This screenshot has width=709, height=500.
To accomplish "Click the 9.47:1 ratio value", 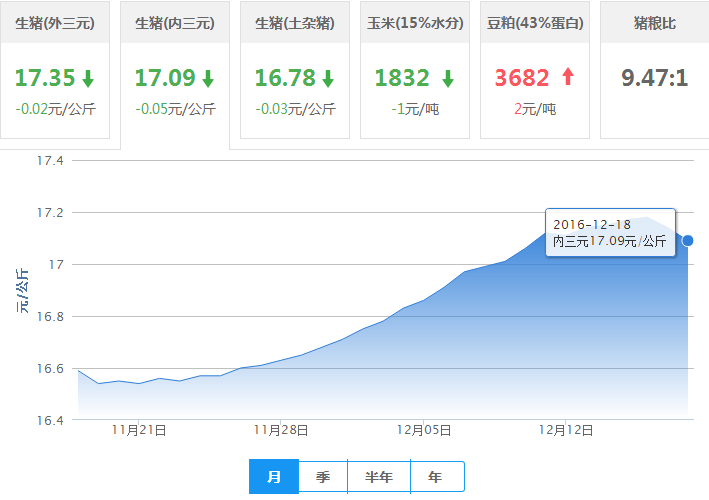I will pyautogui.click(x=654, y=78).
